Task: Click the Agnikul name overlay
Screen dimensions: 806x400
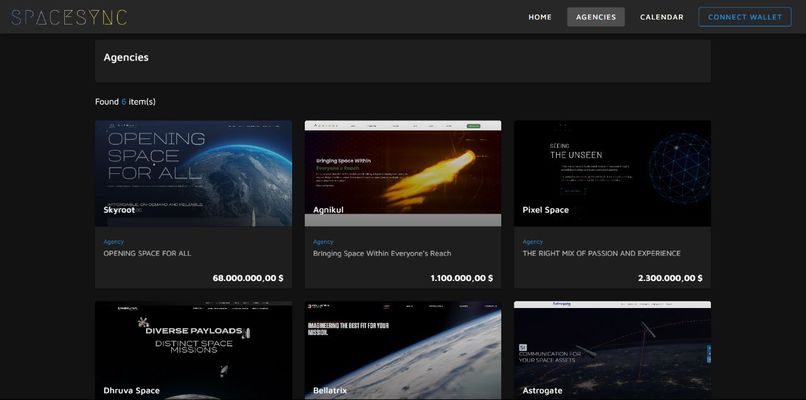Action: pos(328,210)
